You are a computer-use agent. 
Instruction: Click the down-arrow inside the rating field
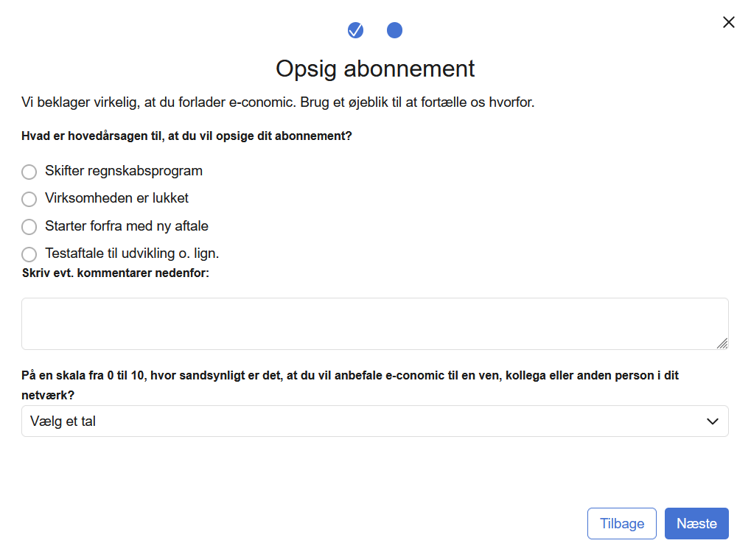[x=711, y=421]
